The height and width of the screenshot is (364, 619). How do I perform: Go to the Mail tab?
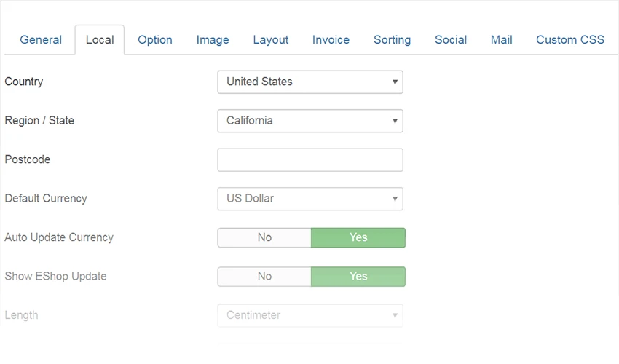pos(501,40)
